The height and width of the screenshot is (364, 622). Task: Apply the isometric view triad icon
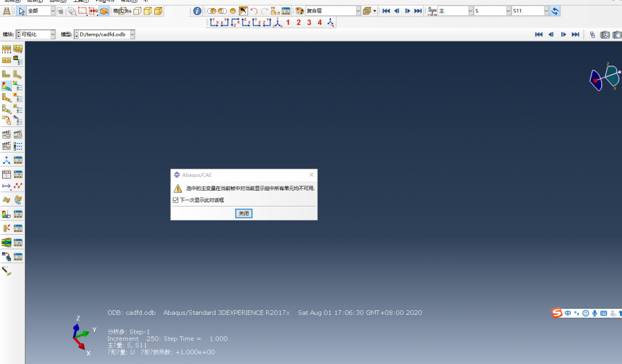coord(278,23)
